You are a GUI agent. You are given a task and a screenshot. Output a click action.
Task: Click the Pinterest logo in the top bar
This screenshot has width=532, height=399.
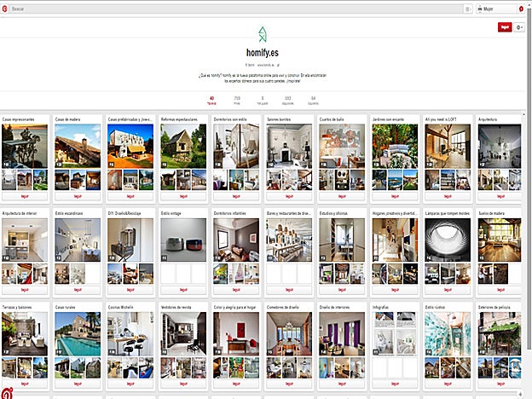click(5, 8)
